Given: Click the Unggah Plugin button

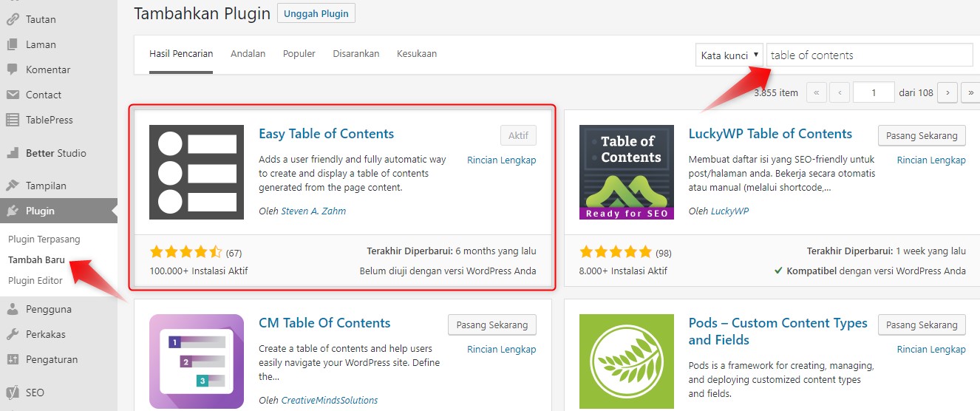Looking at the screenshot, I should (x=316, y=14).
